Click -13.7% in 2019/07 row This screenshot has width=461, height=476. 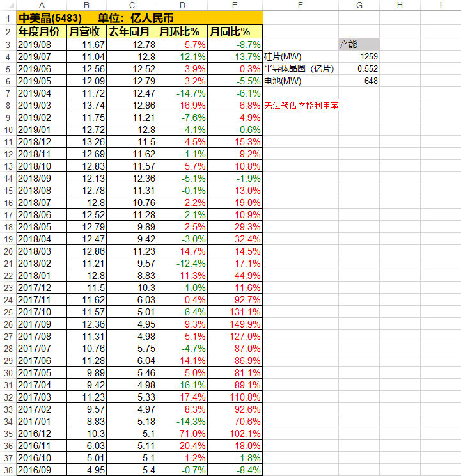235,57
